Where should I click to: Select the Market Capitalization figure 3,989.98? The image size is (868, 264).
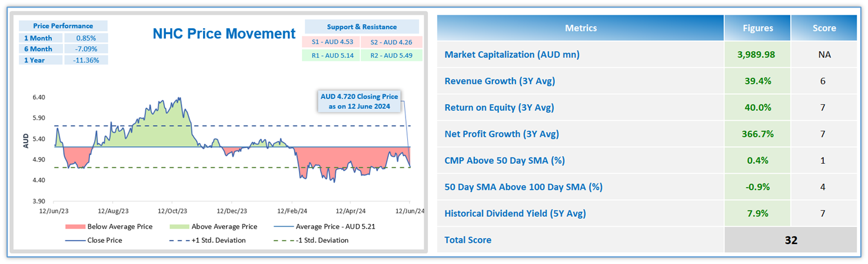coord(757,54)
